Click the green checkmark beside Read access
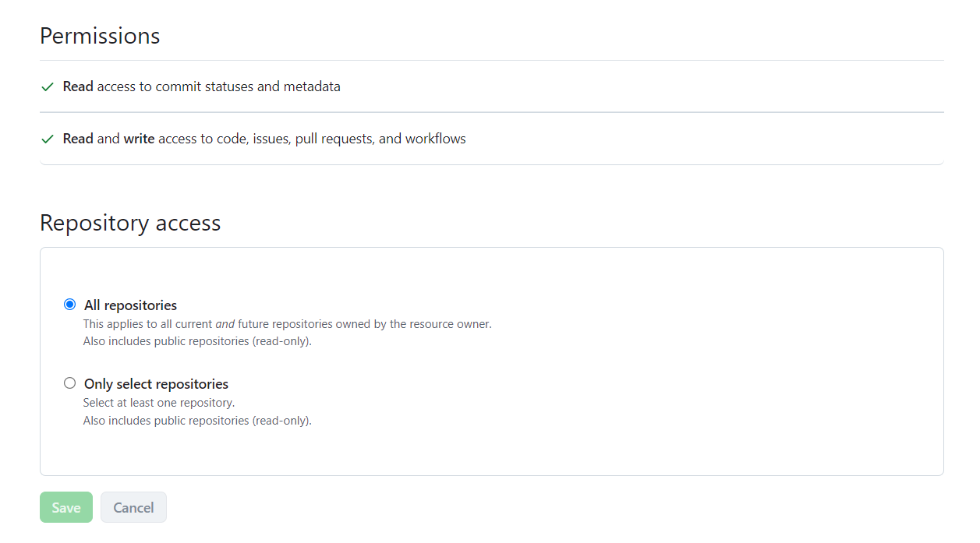 [x=47, y=86]
